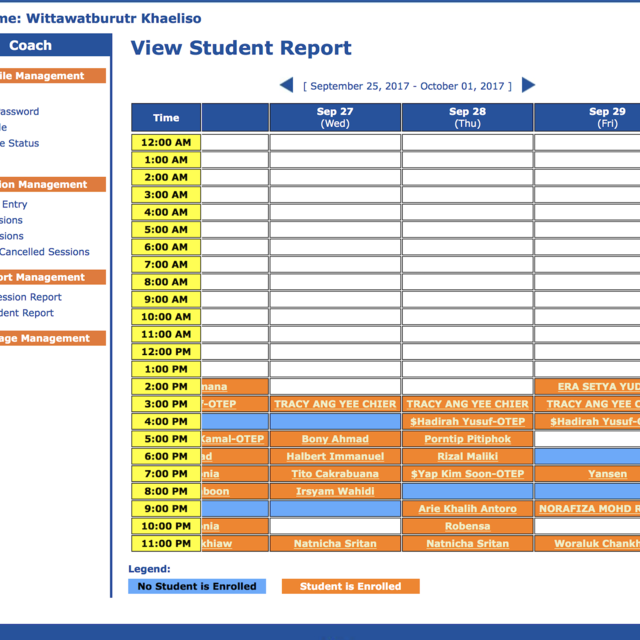This screenshot has height=640, width=640.
Task: Select empty blue slot Sep 28 8:00 PM
Action: click(467, 491)
